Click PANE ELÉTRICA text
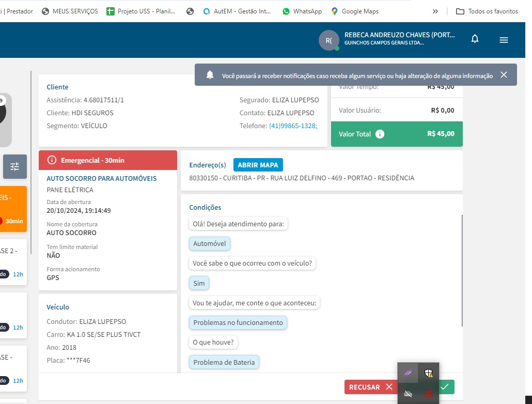532x404 pixels. [70, 190]
